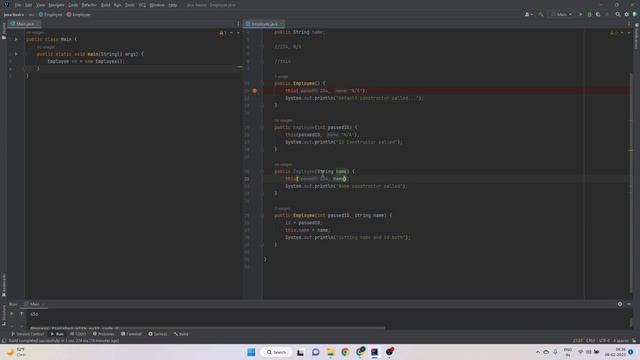640x360 pixels.
Task: Click the warning indicator in the Employee.java editor
Action: [x=613, y=33]
